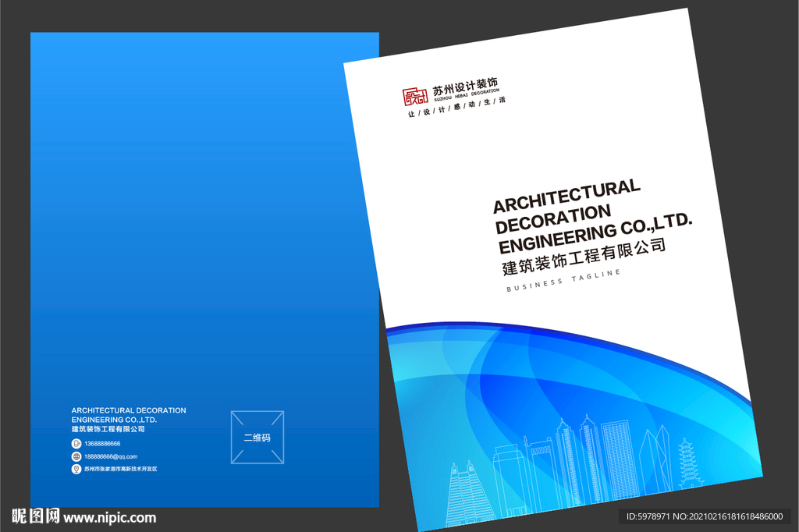Screen dimensions: 799x532
Task: Click the globe icon beside the qq.com email
Action: click(x=76, y=456)
